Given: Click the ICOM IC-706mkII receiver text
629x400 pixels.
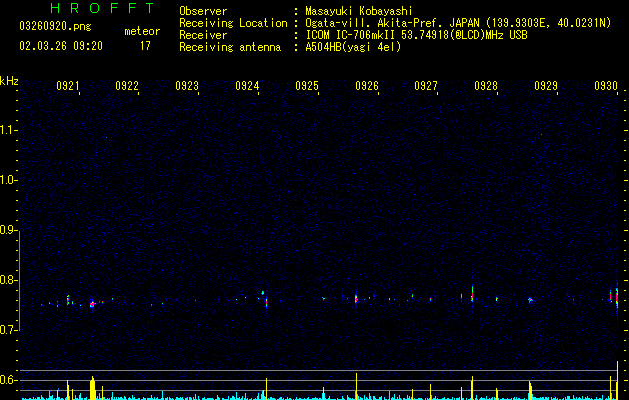Looking at the screenshot, I should click(x=416, y=35).
